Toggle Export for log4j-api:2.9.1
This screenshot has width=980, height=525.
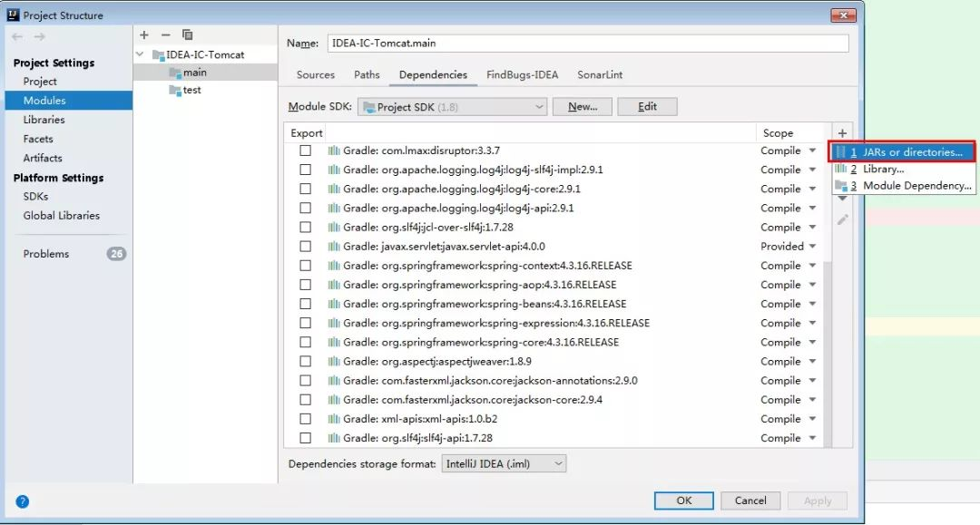305,208
